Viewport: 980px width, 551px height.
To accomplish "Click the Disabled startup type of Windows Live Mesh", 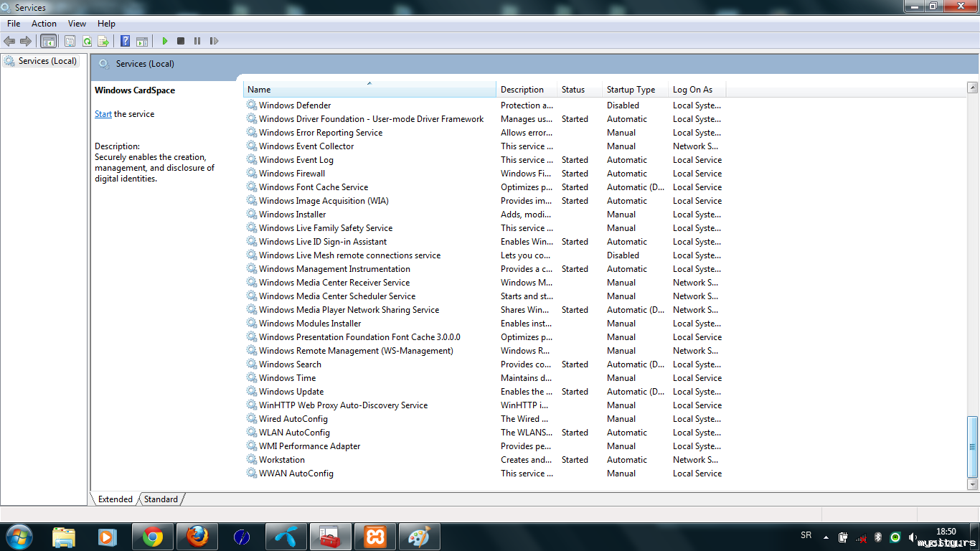I will 623,255.
